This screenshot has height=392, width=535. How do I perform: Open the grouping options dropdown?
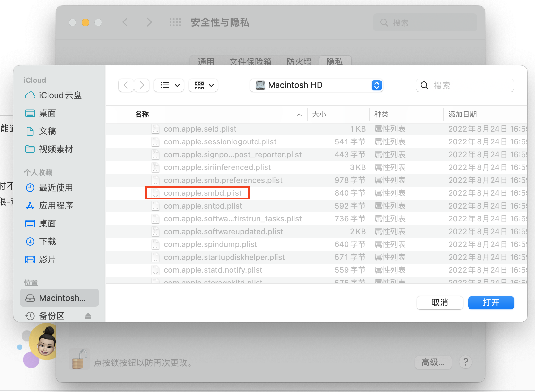point(203,85)
